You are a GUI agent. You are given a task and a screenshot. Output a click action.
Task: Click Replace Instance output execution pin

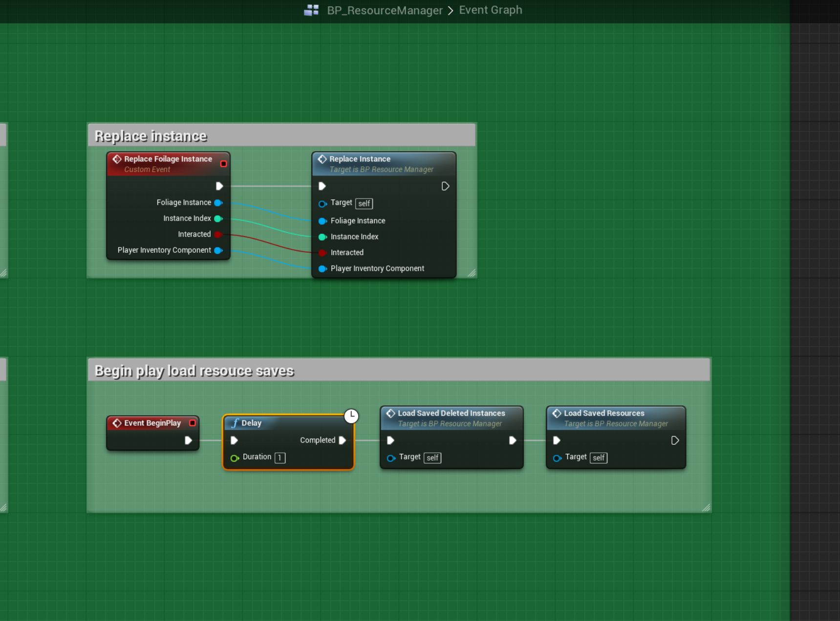click(445, 186)
